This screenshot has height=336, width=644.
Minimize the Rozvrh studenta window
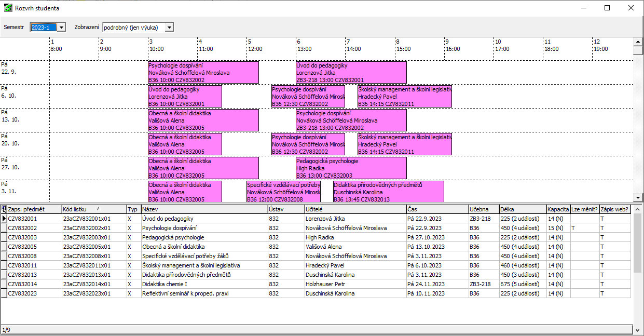pyautogui.click(x=583, y=8)
